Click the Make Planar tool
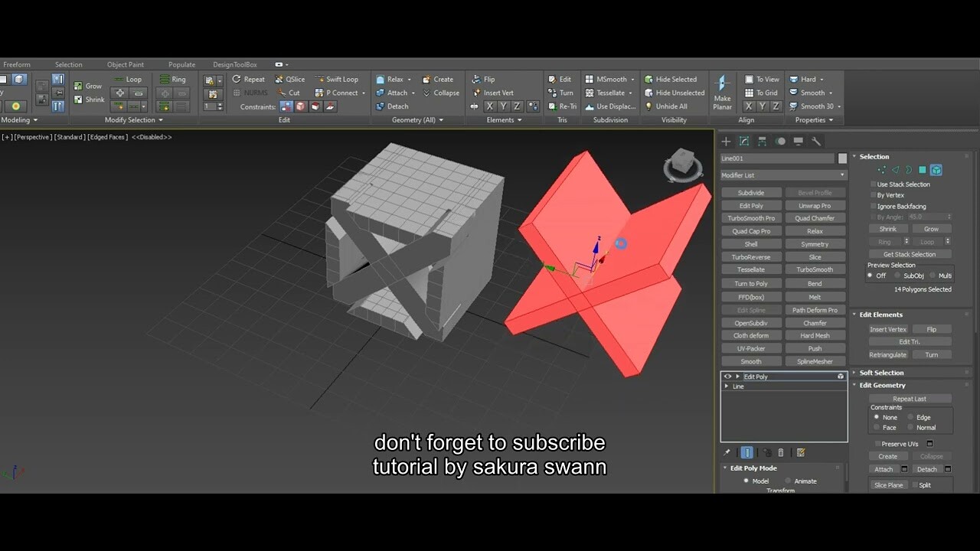Image resolution: width=980 pixels, height=551 pixels. click(722, 93)
